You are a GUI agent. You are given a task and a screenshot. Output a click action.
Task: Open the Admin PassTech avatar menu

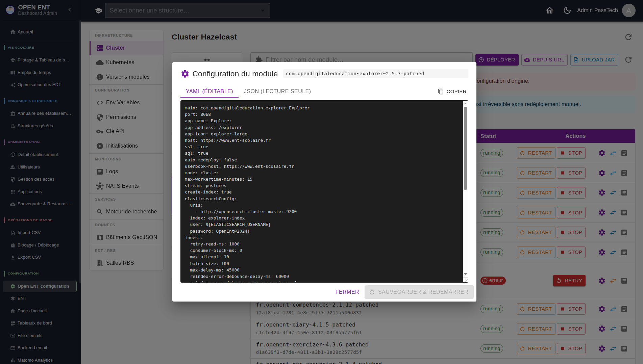(629, 10)
